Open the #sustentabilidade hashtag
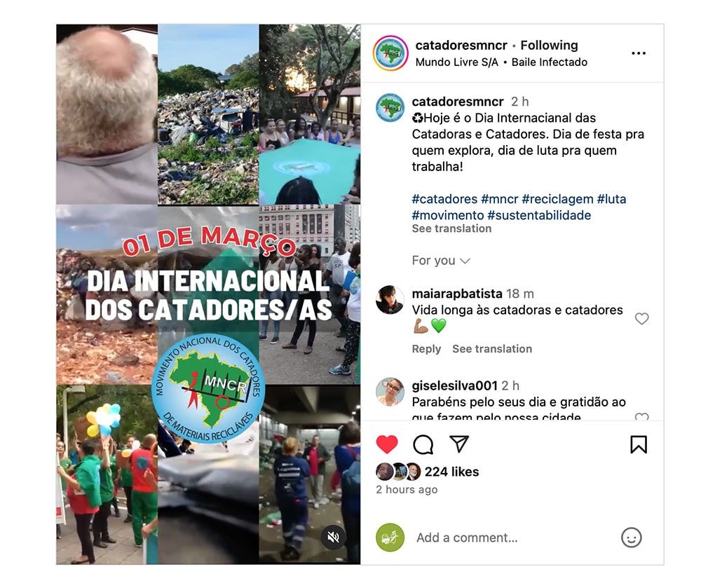Screen dimensions: 701x588 click(x=539, y=215)
